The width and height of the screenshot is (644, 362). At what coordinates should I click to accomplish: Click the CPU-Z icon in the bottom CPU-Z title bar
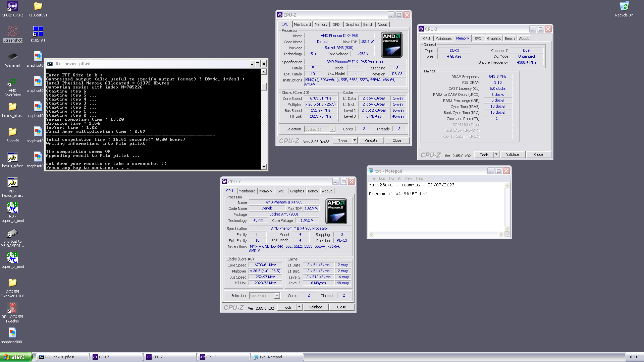(x=224, y=182)
